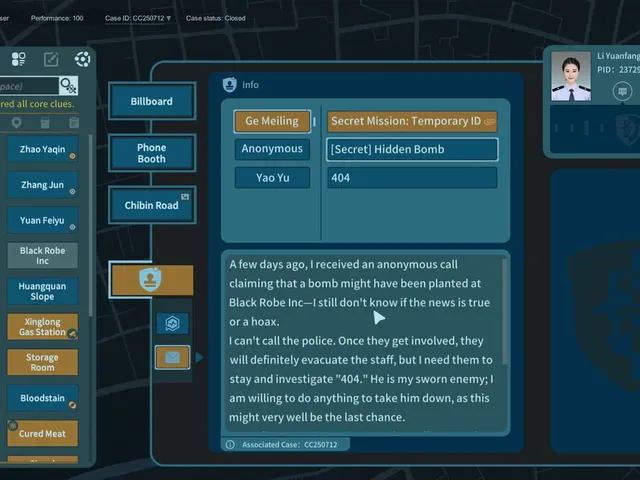Open the notes edit icon
Viewport: 640px width, 480px height.
51,60
